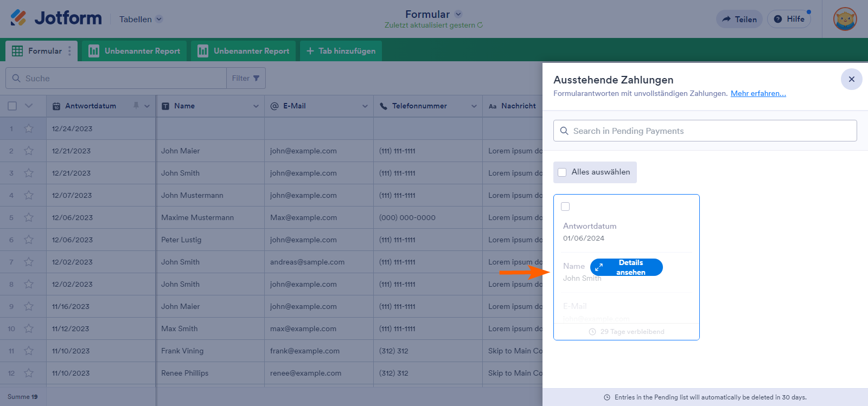Toggle the select-all rows checkbox in table header
Viewport: 868px width, 406px height.
pos(12,106)
